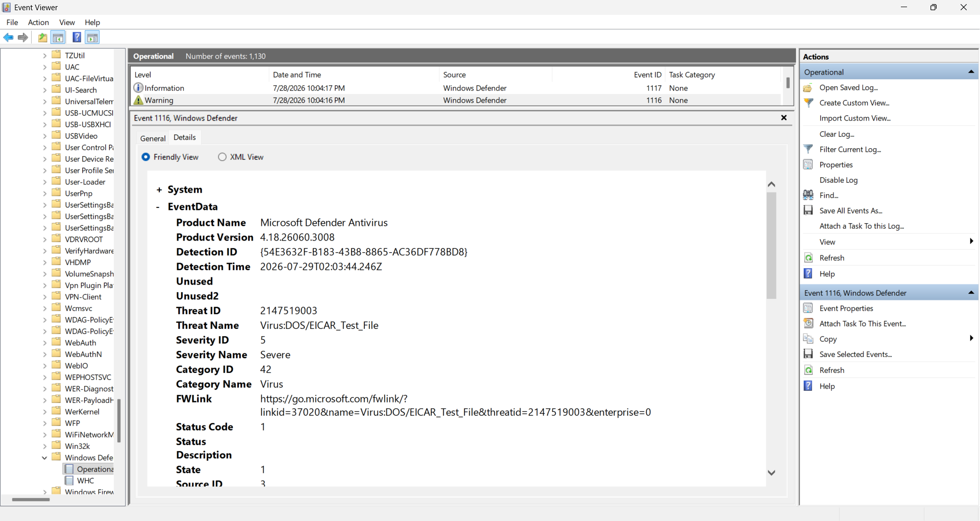
Task: Open the Action menu
Action: click(38, 22)
